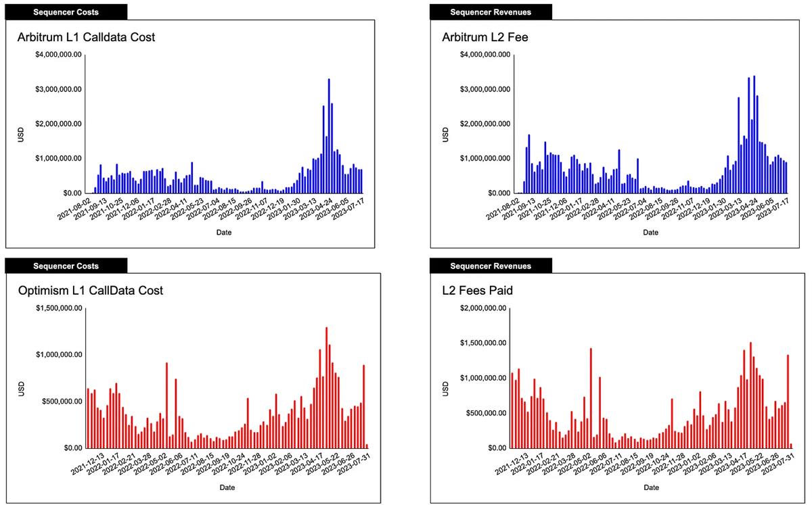The image size is (812, 505).
Task: Click the Sequencer Revenues tab above Arbitrum L2 Fee
Action: [x=491, y=11]
